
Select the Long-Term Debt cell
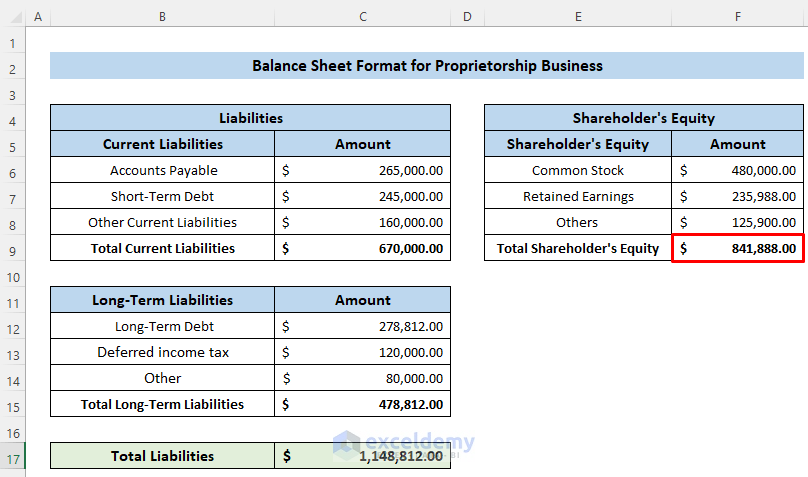tap(162, 326)
